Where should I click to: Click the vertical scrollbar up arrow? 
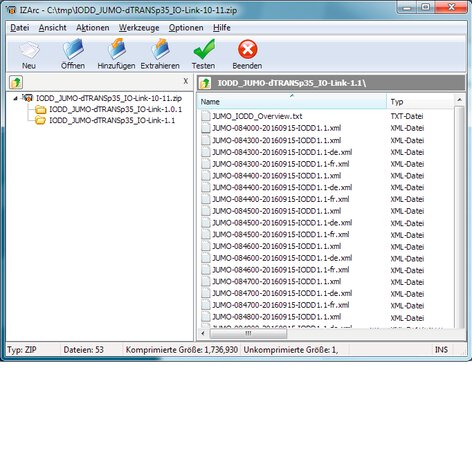coord(459,100)
